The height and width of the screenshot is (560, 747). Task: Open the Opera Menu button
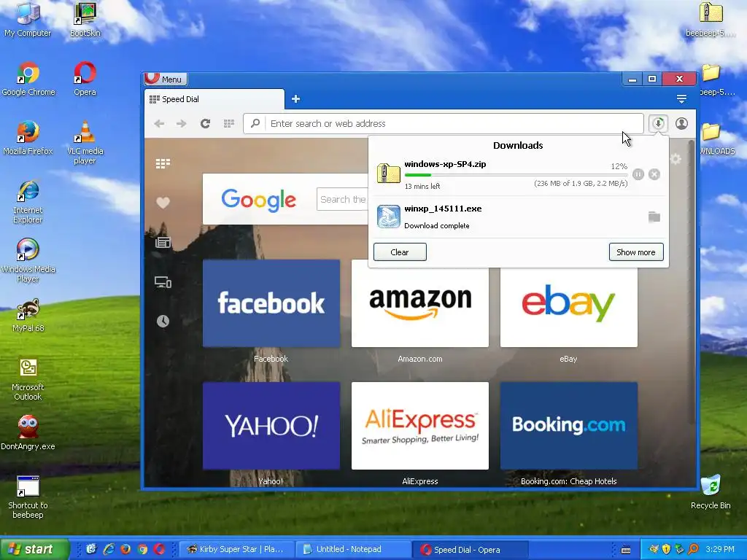click(x=166, y=79)
